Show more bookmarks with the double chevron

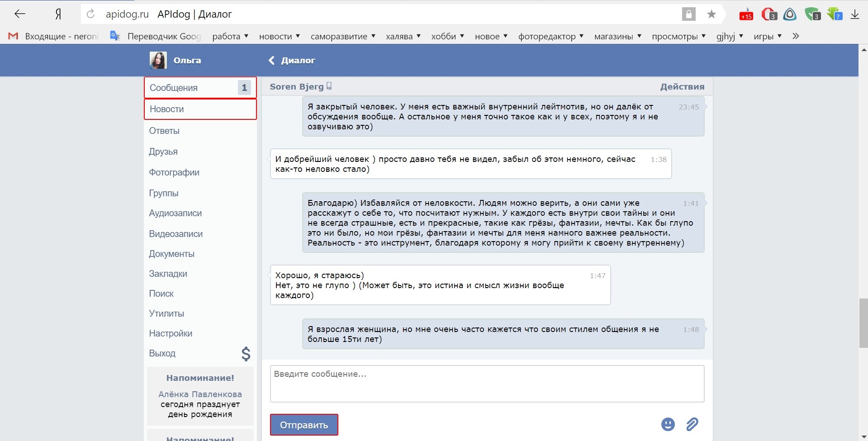796,36
